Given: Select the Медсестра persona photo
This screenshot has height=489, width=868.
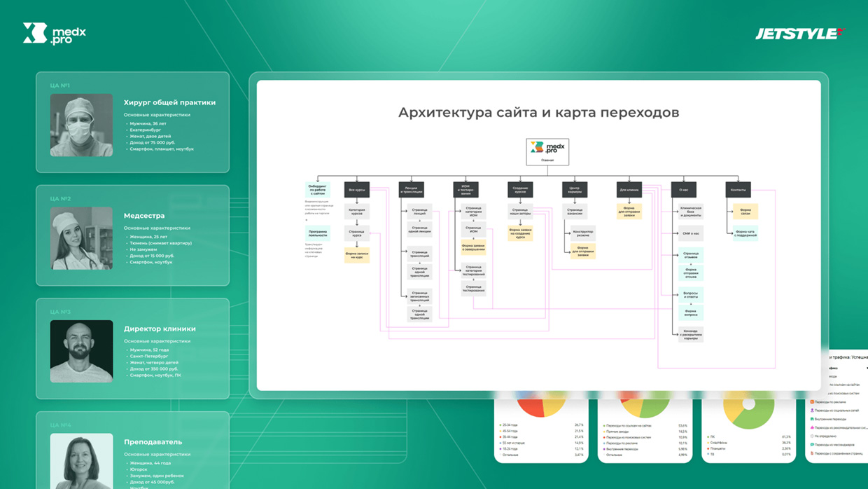Looking at the screenshot, I should 81,238.
